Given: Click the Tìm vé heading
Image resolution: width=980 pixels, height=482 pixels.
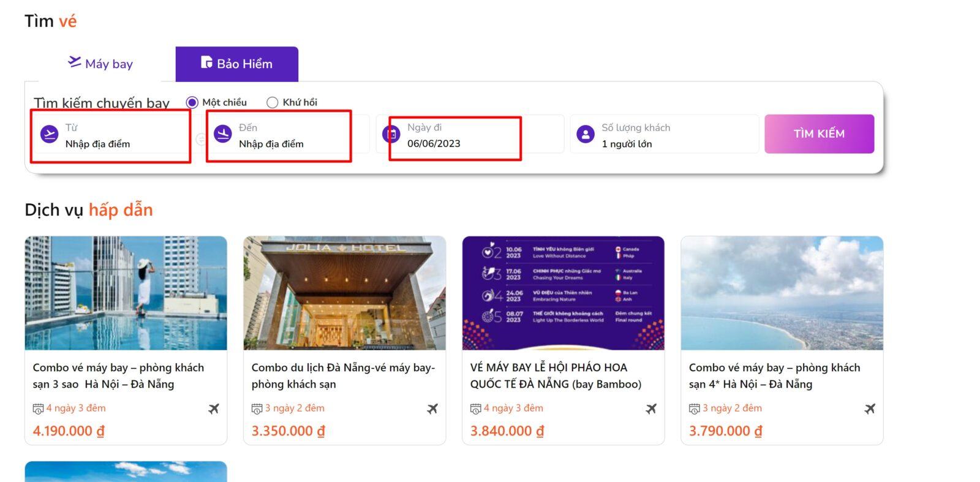Looking at the screenshot, I should [51, 21].
